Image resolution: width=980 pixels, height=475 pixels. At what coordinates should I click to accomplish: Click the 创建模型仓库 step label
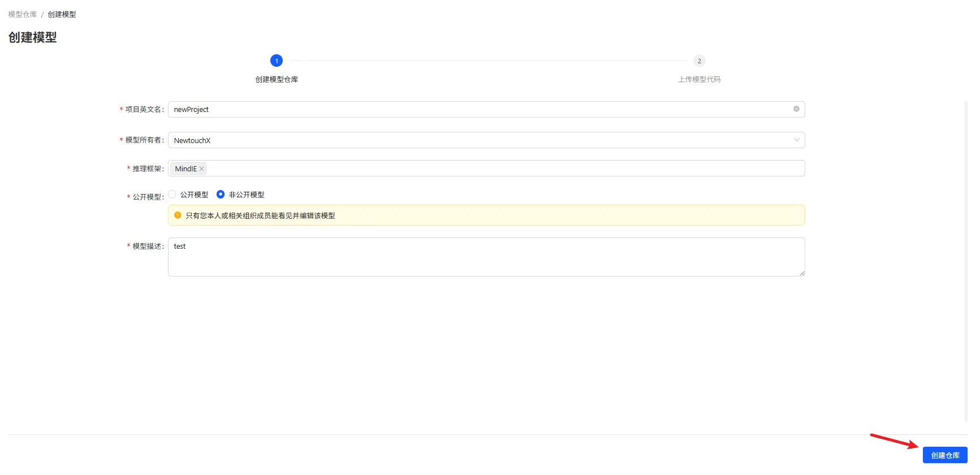pos(277,79)
